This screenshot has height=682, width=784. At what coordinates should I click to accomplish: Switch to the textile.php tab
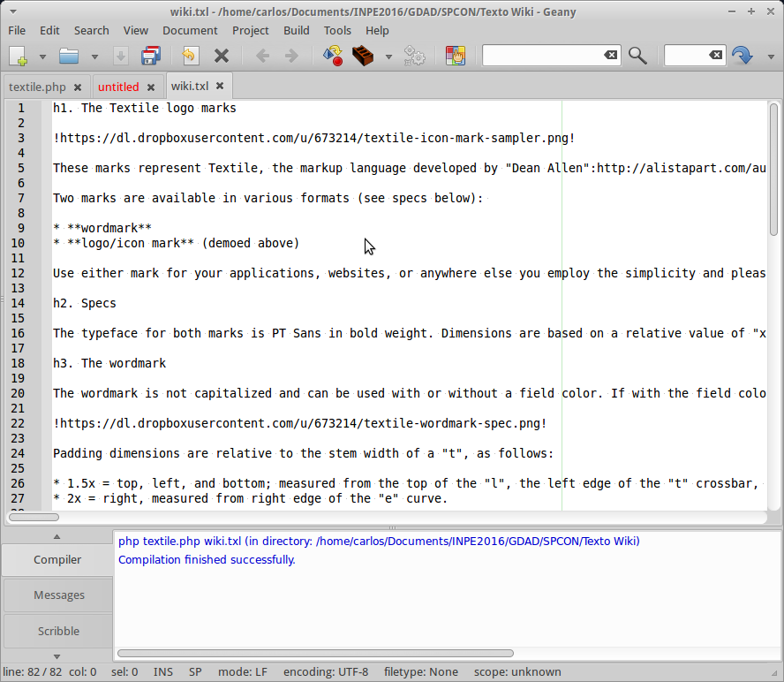(37, 87)
